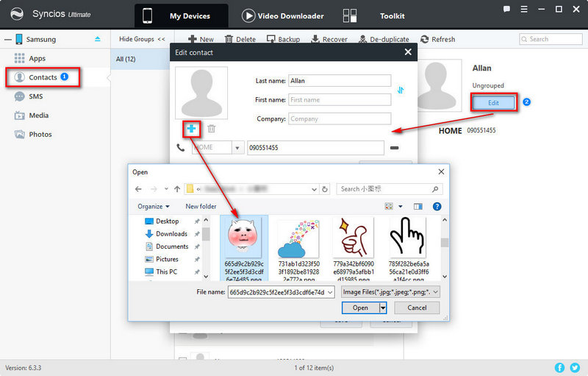The width and height of the screenshot is (588, 376).
Task: Eject the Samsung device
Action: pos(98,39)
